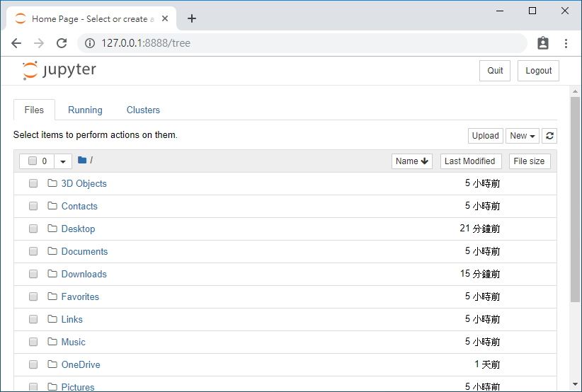
Task: Switch to the Clusters tab
Action: (143, 110)
